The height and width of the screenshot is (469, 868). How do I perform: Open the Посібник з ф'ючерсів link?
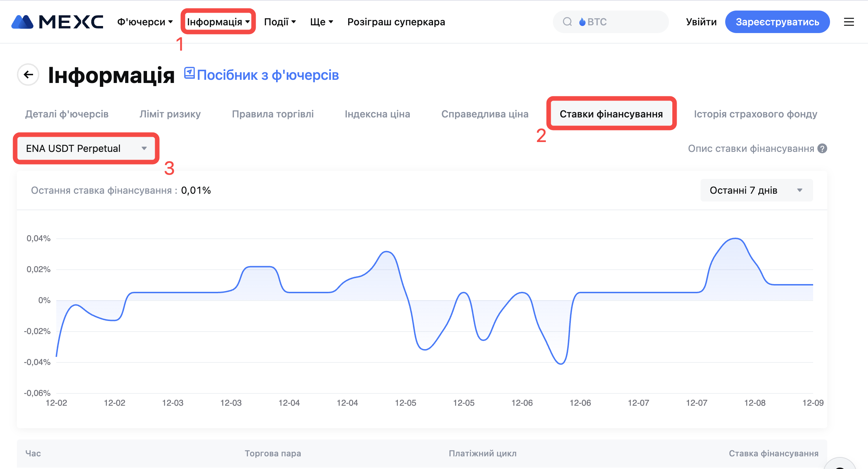[268, 75]
